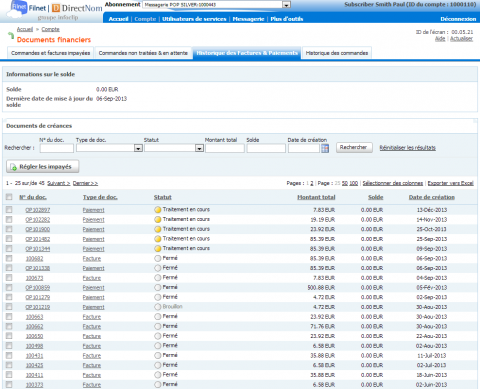Click the Exporter vers Excel link

pyautogui.click(x=450, y=183)
